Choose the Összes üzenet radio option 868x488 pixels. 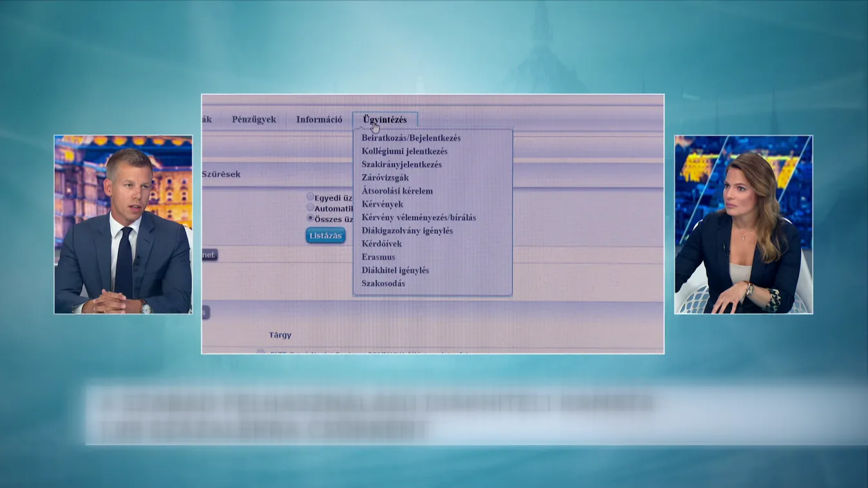click(311, 218)
